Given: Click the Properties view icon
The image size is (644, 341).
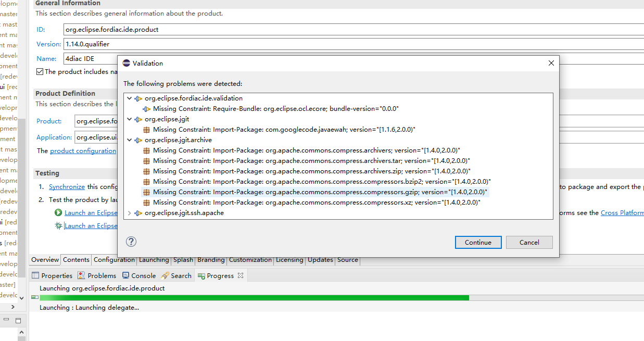Looking at the screenshot, I should point(35,275).
